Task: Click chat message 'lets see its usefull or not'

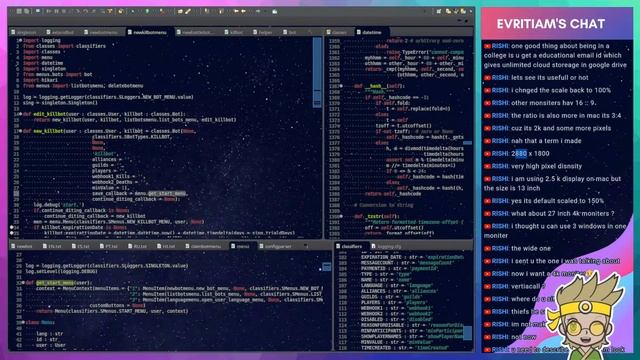Action: (x=550, y=78)
